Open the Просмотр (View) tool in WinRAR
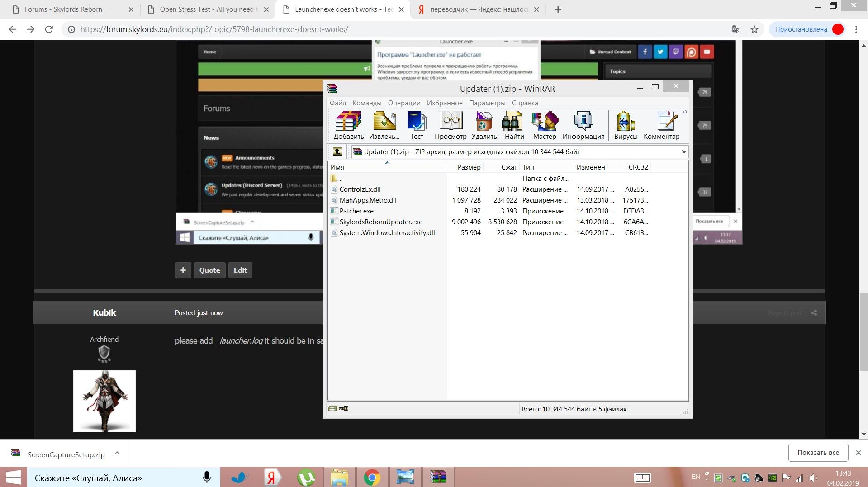This screenshot has width=868, height=487. [451, 125]
